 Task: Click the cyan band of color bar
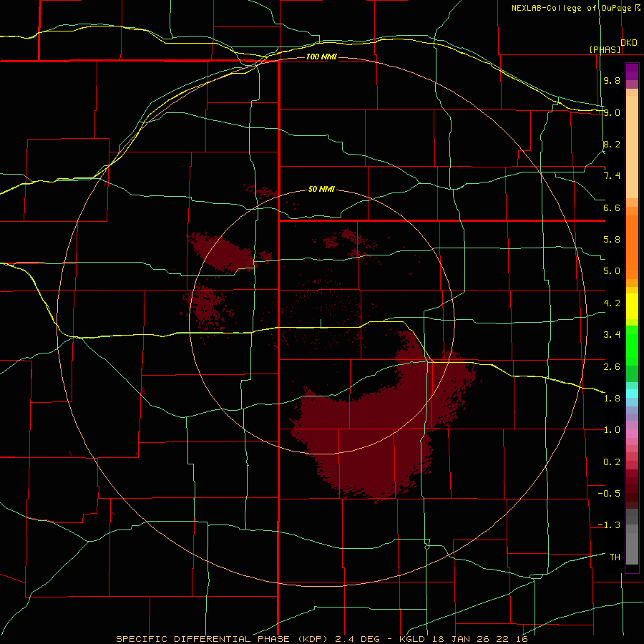(632, 394)
